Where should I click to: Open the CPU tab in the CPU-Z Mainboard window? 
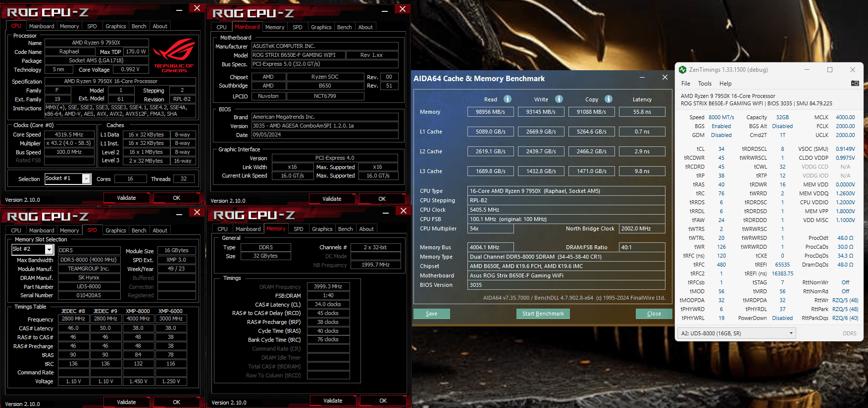tap(222, 27)
